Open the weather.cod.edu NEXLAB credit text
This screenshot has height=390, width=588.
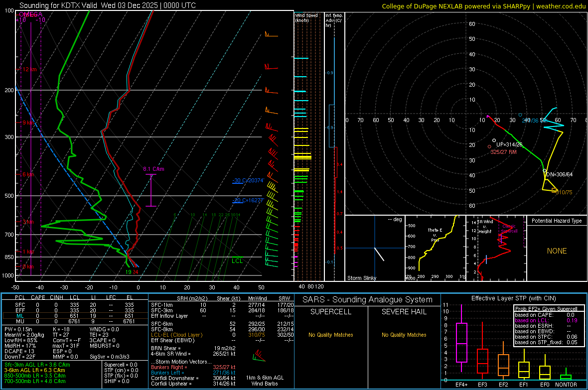(x=483, y=6)
